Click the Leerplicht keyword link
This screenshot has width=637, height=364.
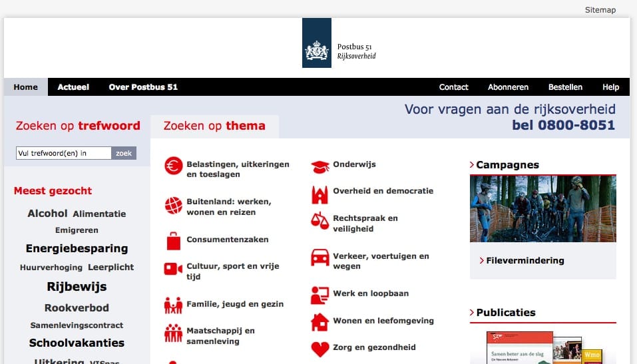point(111,268)
